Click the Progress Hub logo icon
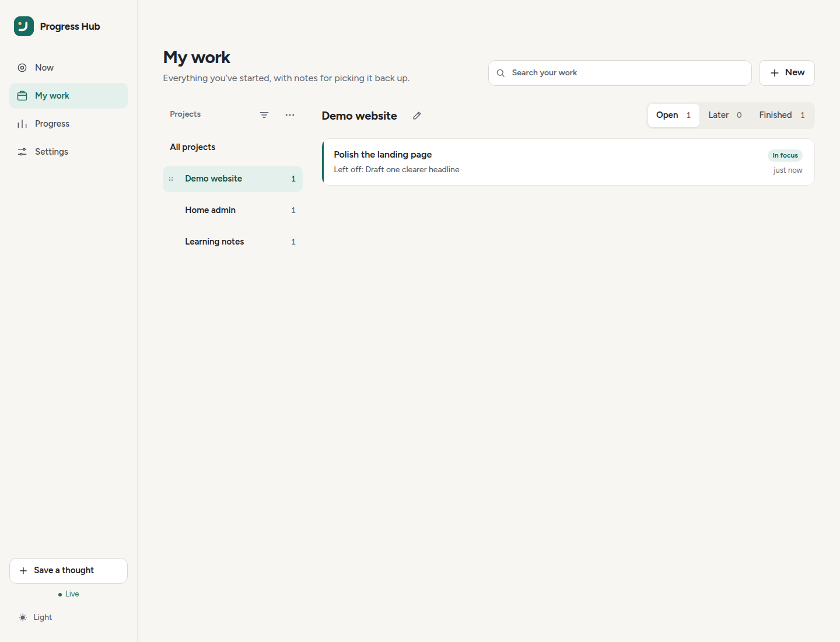 (24, 26)
